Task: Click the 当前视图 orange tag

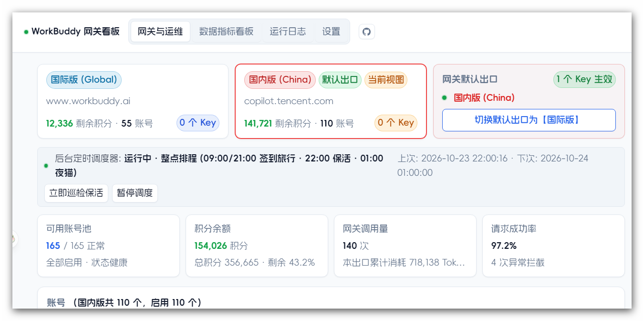Action: pos(386,80)
